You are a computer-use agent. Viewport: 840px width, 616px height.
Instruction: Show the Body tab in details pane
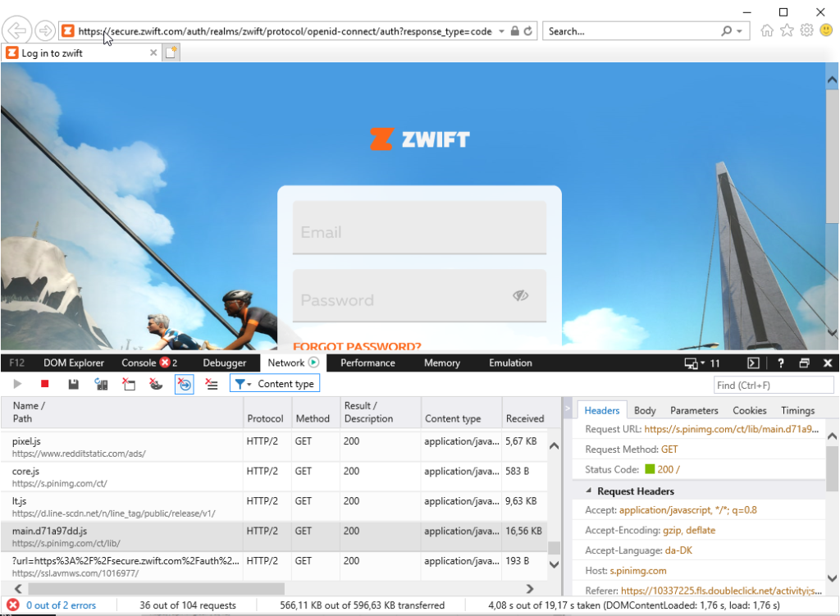click(645, 410)
